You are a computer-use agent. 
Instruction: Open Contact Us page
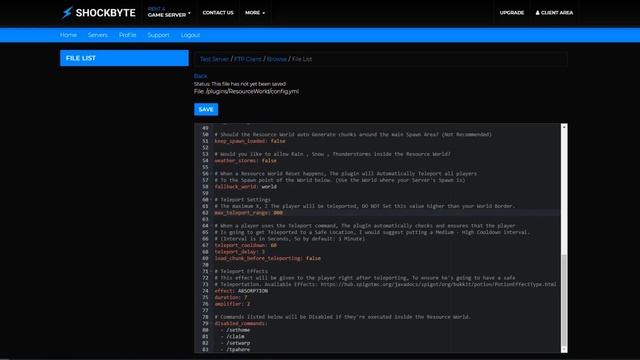(x=218, y=13)
